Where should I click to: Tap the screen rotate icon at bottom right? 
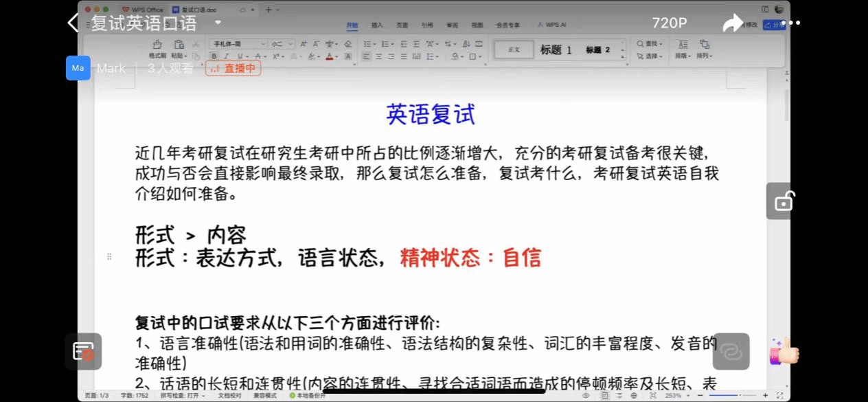(x=731, y=351)
